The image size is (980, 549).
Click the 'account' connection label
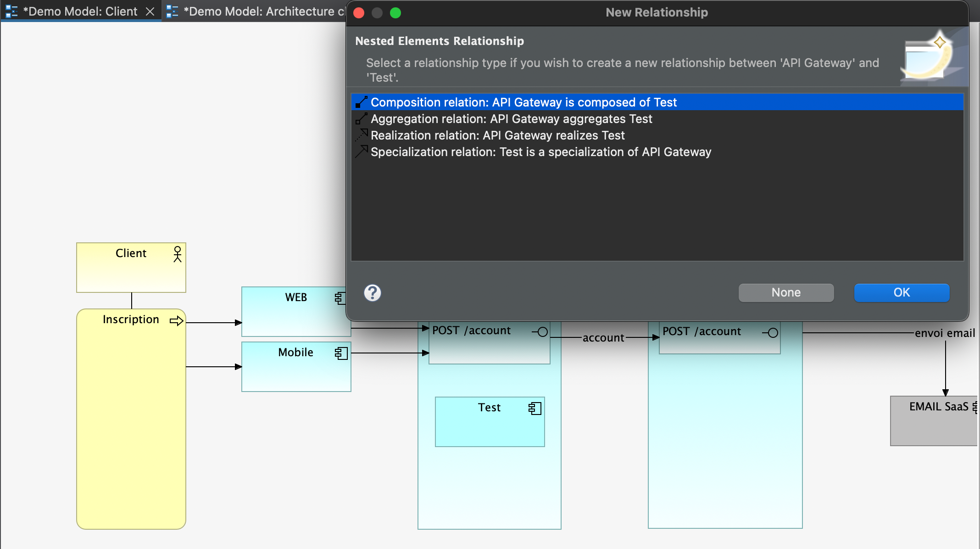(603, 338)
